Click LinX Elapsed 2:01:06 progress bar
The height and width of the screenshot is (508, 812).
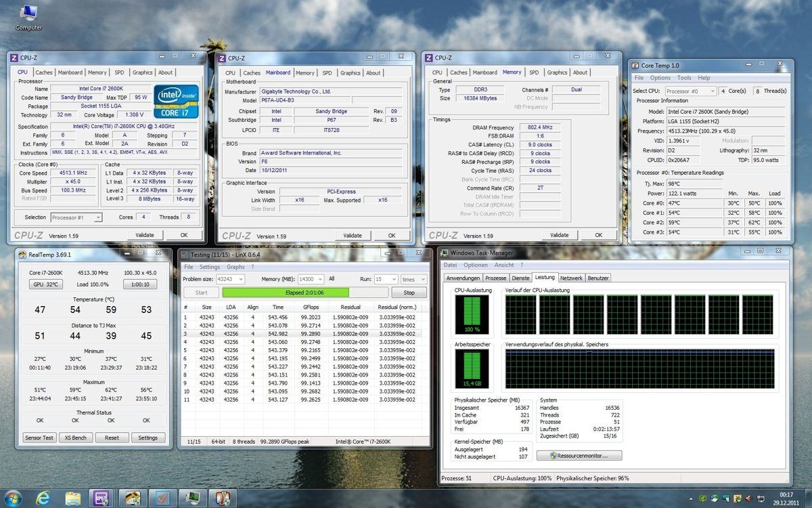tap(306, 293)
